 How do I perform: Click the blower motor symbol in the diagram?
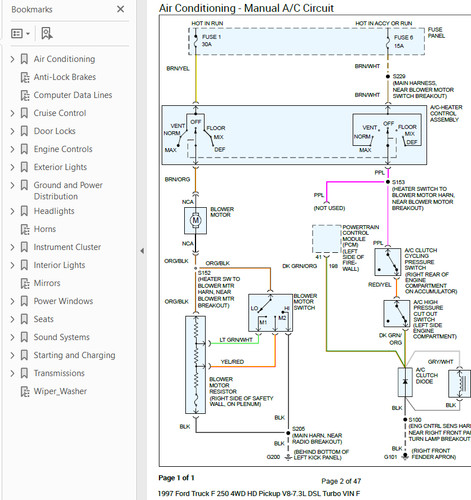tap(195, 220)
